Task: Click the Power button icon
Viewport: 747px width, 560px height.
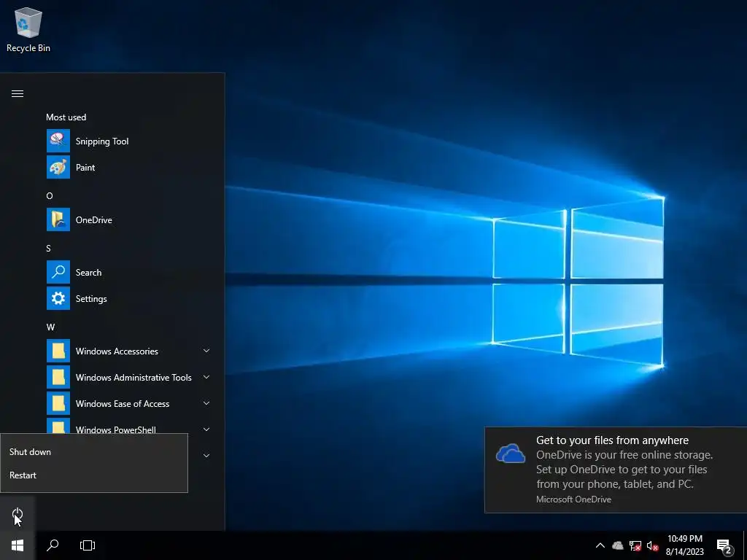Action: 18,514
